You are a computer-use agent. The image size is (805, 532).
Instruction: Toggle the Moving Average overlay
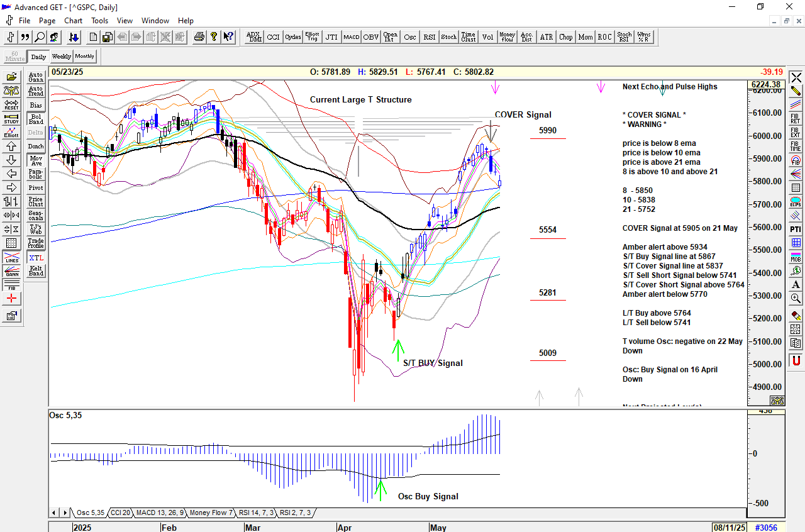36,160
